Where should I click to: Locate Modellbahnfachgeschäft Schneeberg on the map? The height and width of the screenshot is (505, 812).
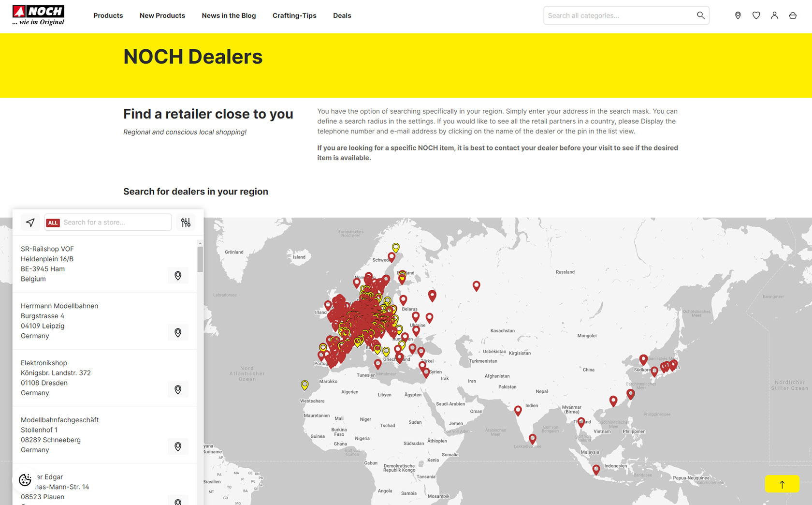[x=178, y=447]
